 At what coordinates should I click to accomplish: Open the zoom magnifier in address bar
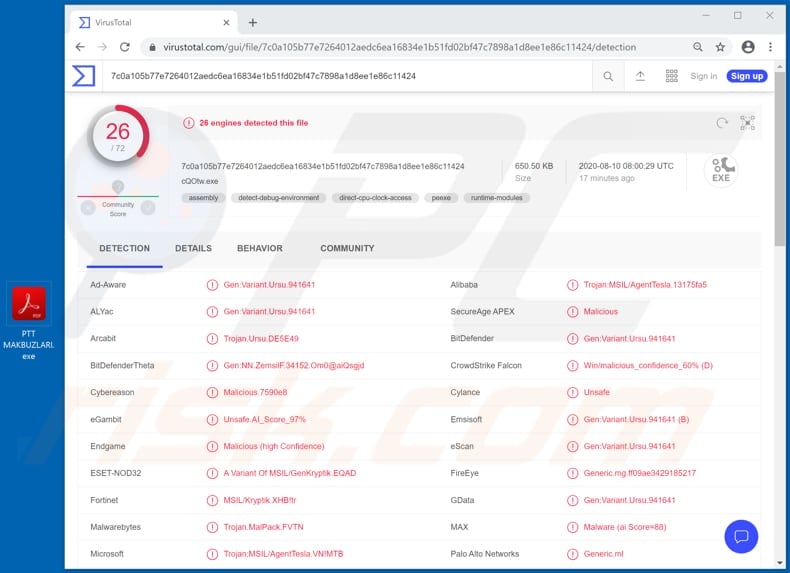(x=698, y=47)
